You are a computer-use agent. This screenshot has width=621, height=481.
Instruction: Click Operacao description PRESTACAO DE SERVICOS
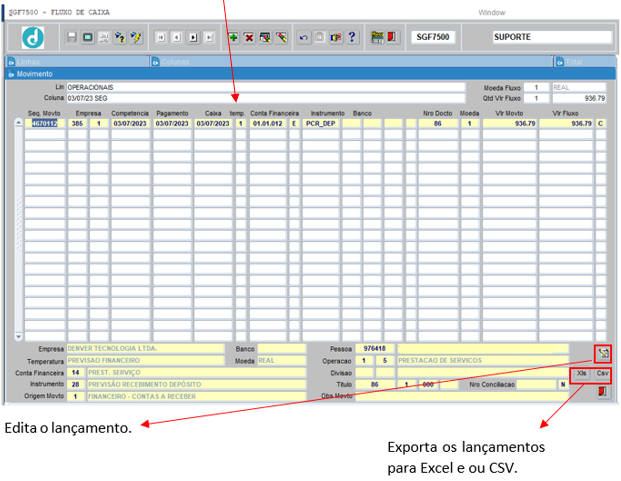483,361
